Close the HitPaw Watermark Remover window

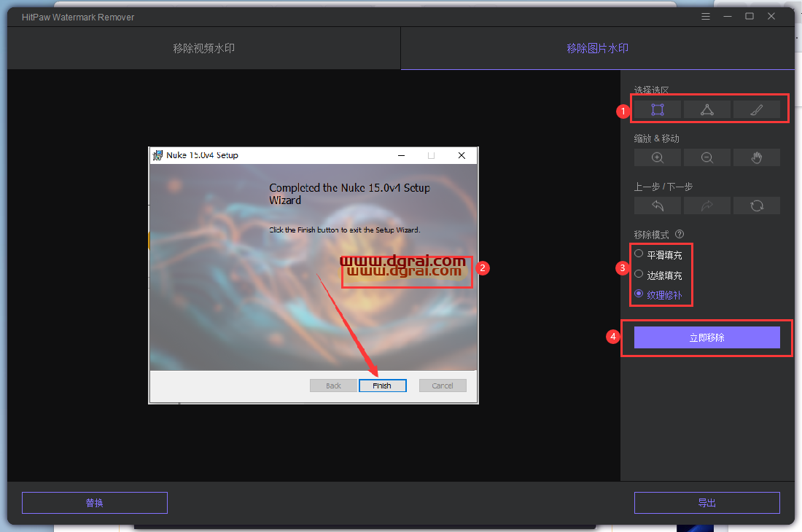point(771,16)
